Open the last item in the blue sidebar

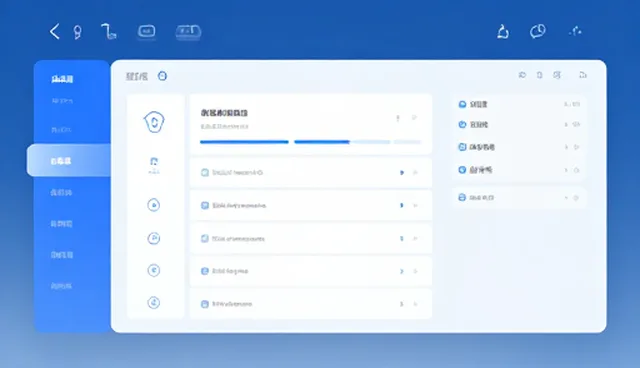(61, 286)
